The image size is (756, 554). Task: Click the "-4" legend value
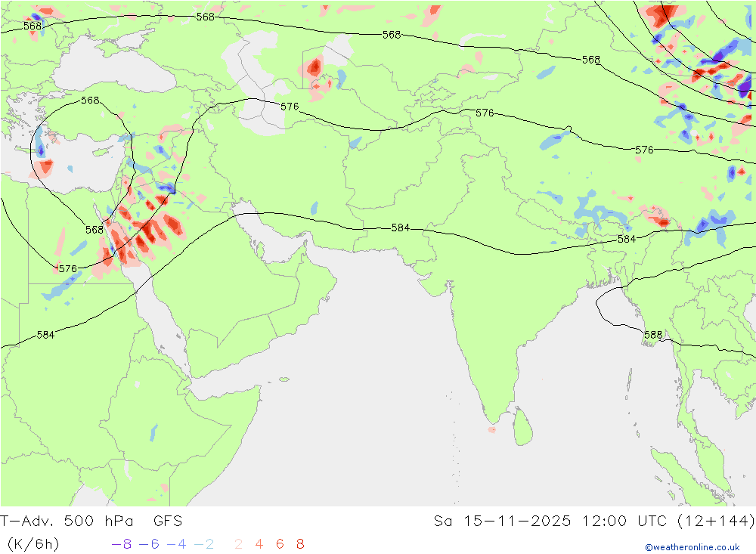(x=176, y=544)
